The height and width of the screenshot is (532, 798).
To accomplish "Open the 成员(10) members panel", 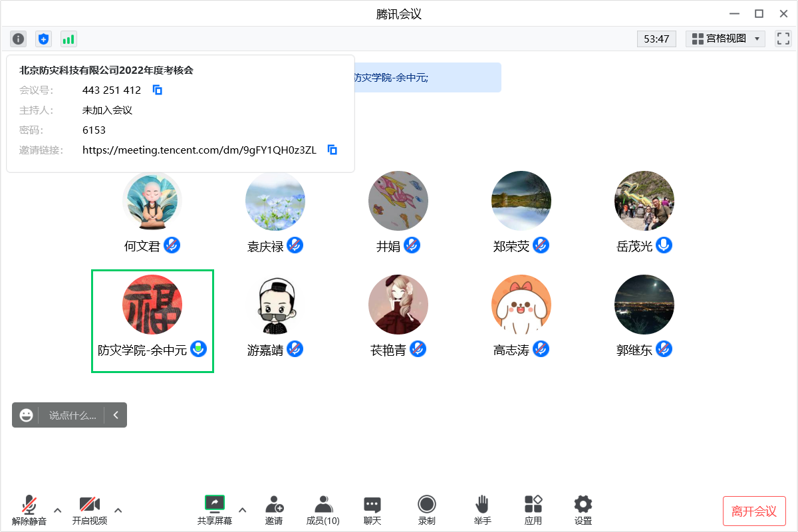I will 323,511.
